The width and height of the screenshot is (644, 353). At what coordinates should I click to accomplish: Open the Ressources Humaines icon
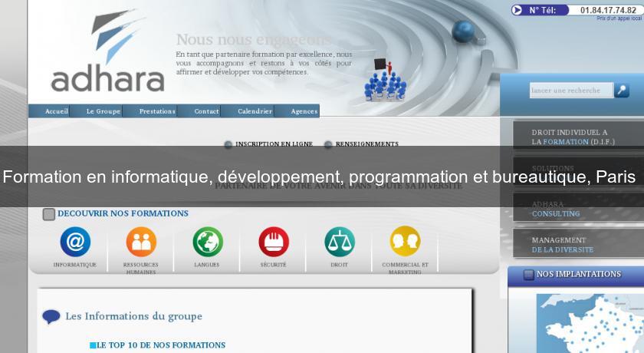tap(141, 242)
